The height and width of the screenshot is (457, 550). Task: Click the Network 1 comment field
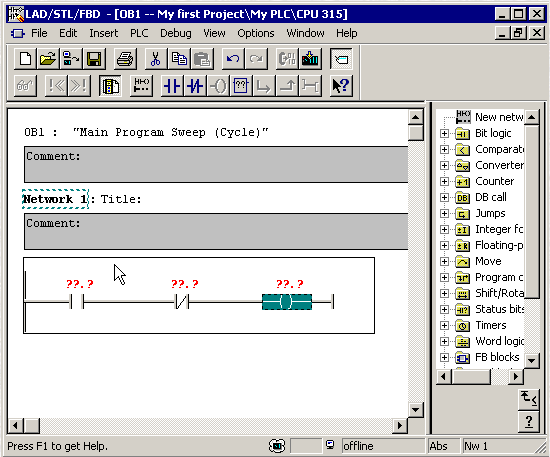(216, 231)
